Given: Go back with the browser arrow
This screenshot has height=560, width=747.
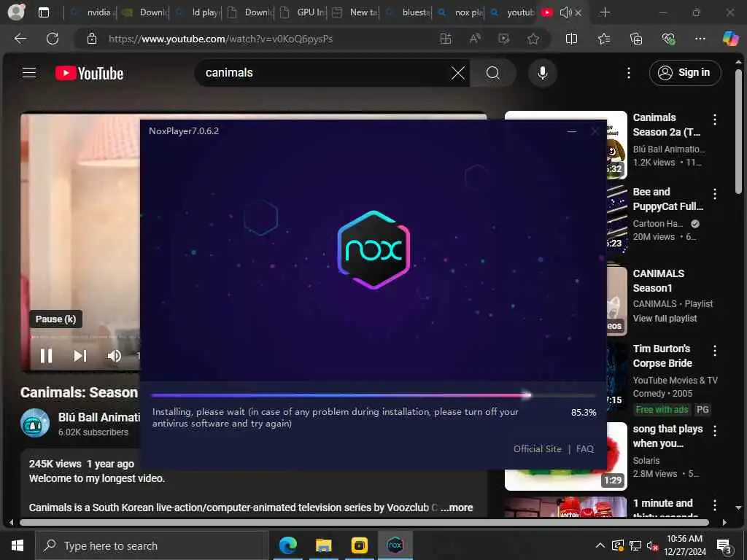Looking at the screenshot, I should [x=20, y=39].
